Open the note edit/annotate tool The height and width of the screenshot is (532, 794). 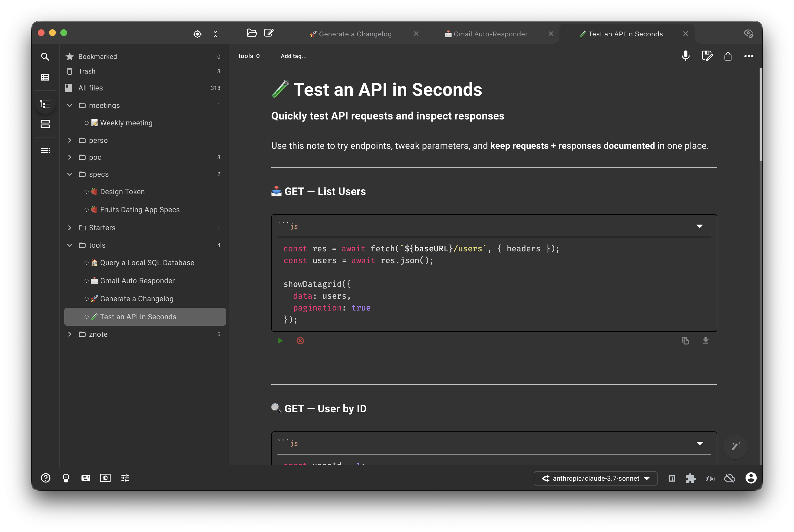[707, 56]
